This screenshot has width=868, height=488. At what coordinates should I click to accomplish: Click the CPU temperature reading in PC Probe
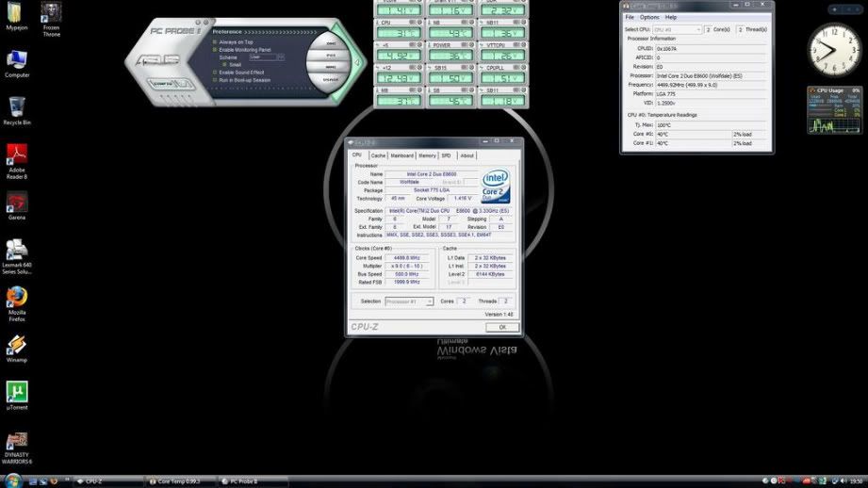pyautogui.click(x=399, y=33)
